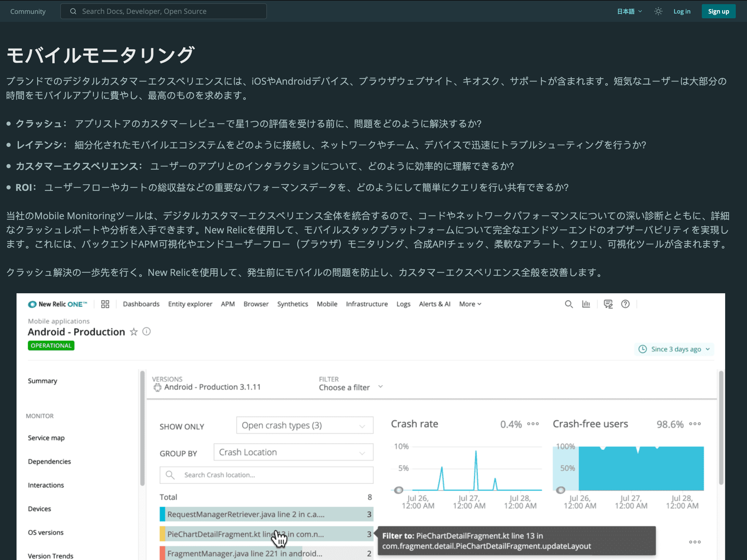Open the Community link
747x560 pixels.
[28, 11]
